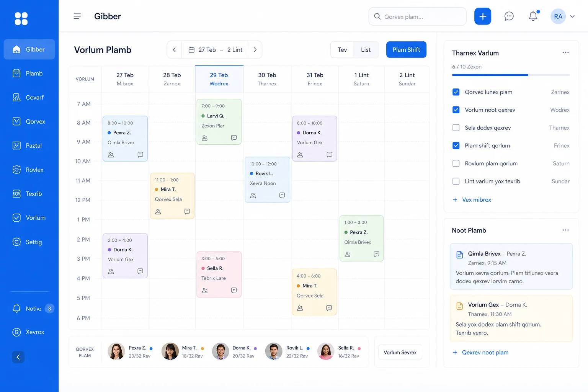The height and width of the screenshot is (392, 588).
Task: Collapse the sidebar with back arrow
Action: coord(18,357)
